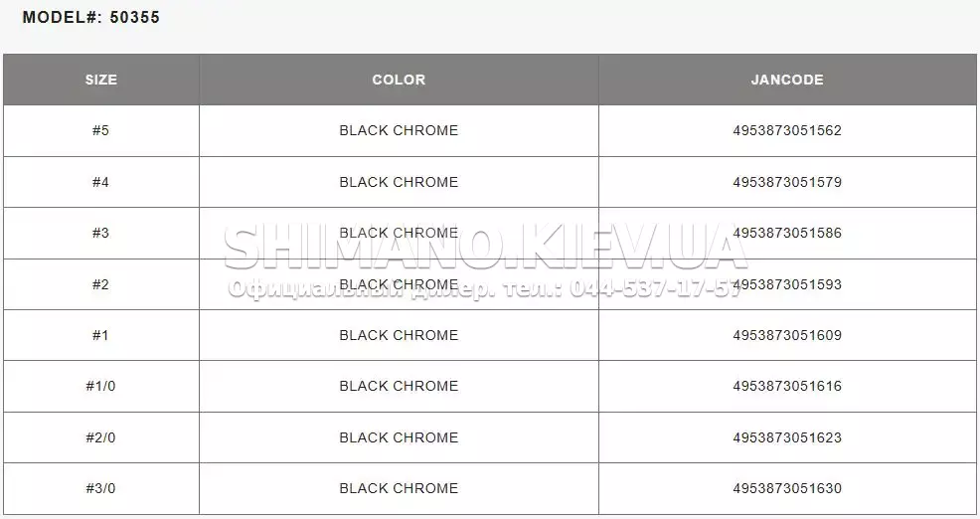Click BLACK CHROME in the #3/0 row
This screenshot has width=980, height=519.
(399, 488)
